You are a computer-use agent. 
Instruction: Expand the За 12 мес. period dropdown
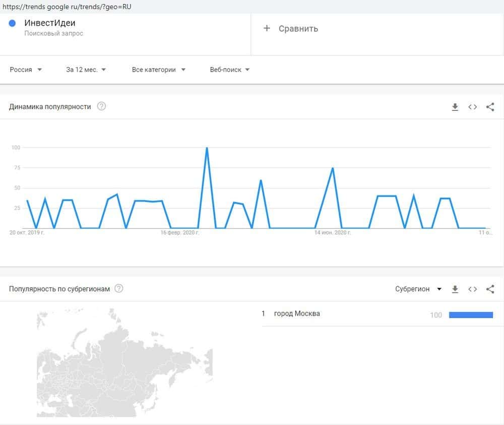pos(86,70)
